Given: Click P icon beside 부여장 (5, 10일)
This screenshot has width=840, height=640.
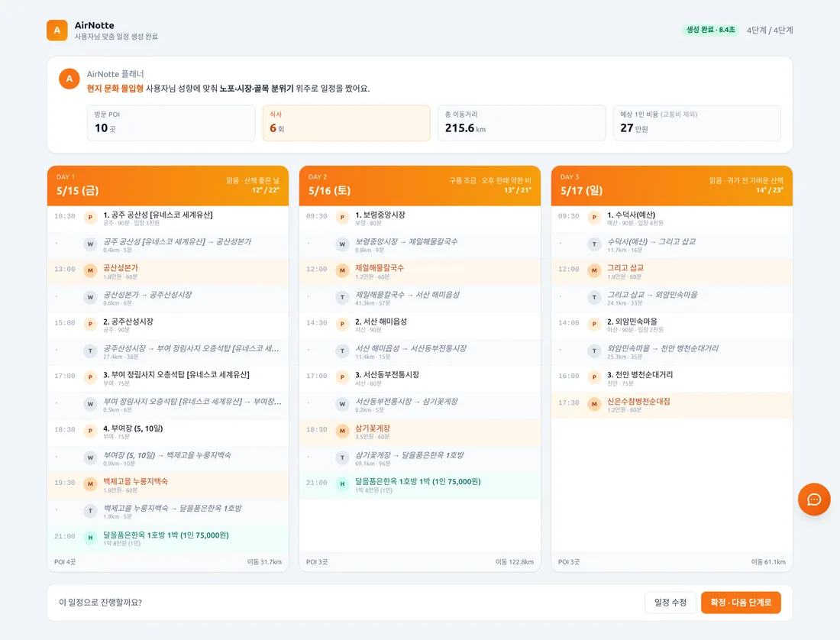Looking at the screenshot, I should [90, 431].
